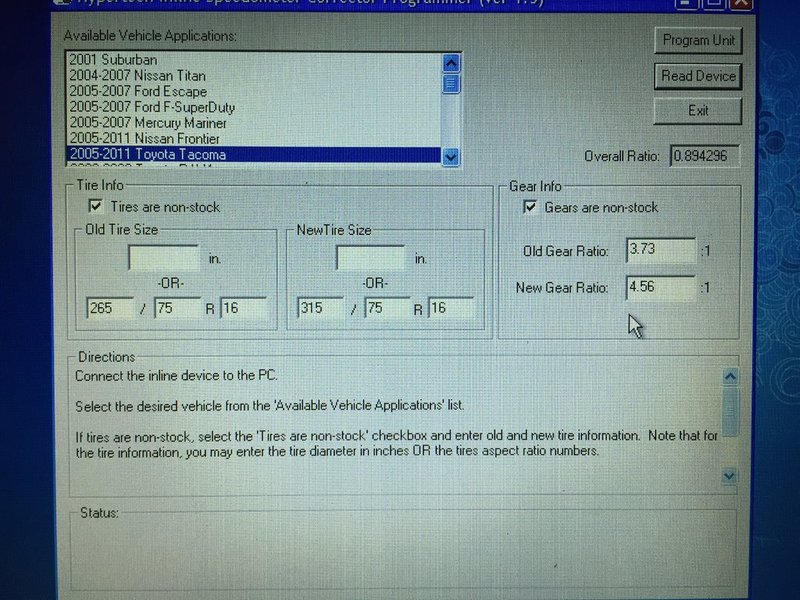Click old tire rim diameter field
This screenshot has height=600, width=800.
click(244, 308)
